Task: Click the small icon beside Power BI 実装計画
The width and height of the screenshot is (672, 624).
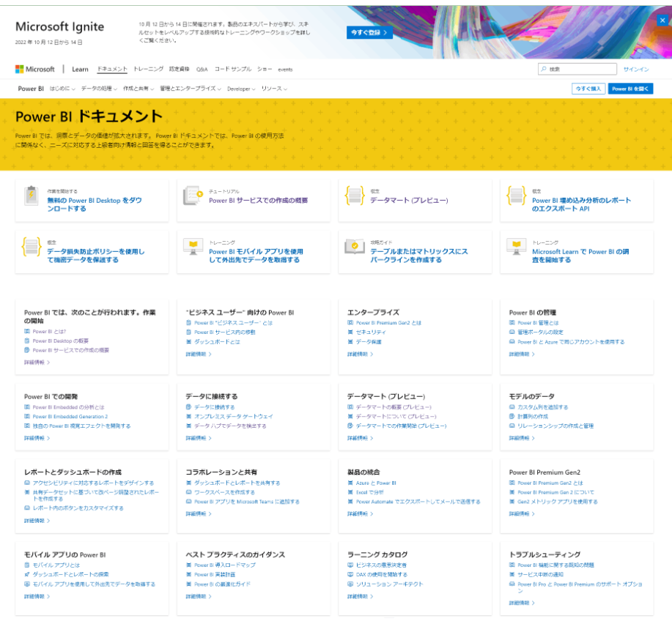Action: coord(188,574)
